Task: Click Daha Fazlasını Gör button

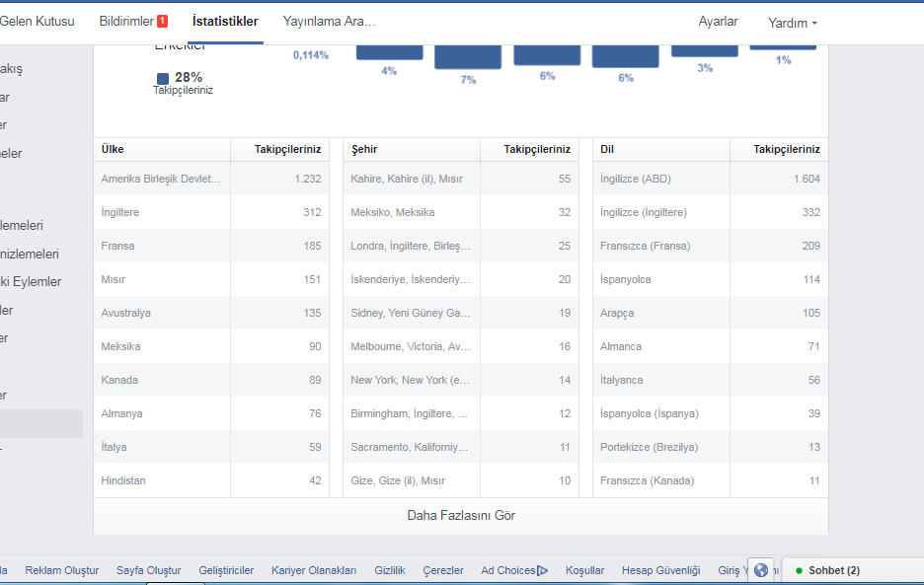Action: tap(461, 516)
